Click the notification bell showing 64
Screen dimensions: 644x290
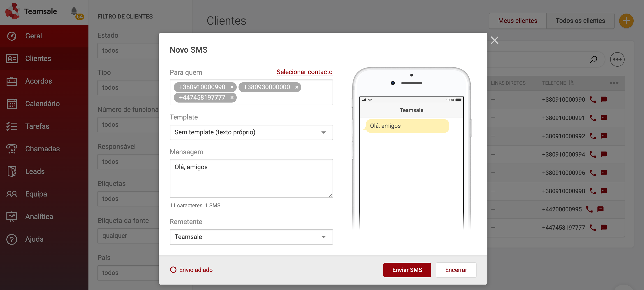tap(74, 11)
